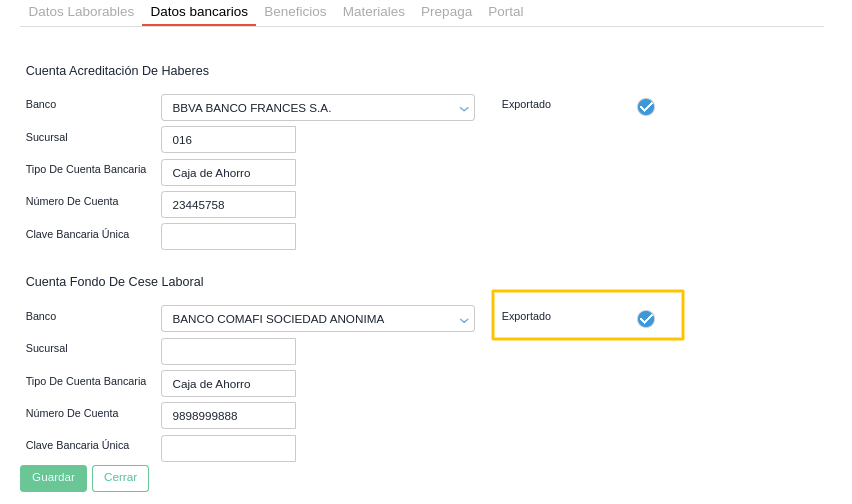
Task: Toggle Exportado checkbox for Acreditación De Haberes
Action: pyautogui.click(x=646, y=107)
